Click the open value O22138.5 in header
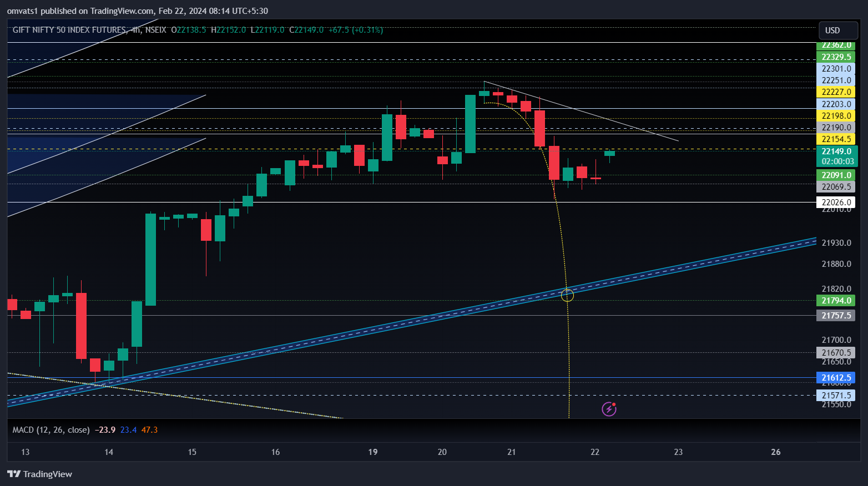 (x=189, y=30)
